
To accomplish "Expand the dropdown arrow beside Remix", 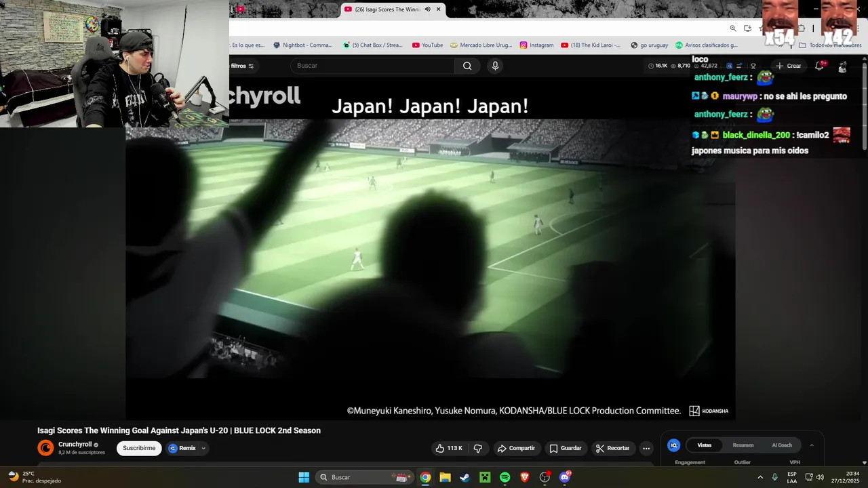I will coord(203,448).
